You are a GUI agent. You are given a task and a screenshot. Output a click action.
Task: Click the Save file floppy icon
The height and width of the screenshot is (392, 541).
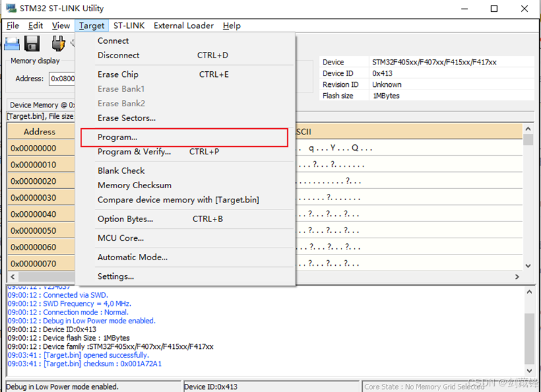[x=32, y=44]
